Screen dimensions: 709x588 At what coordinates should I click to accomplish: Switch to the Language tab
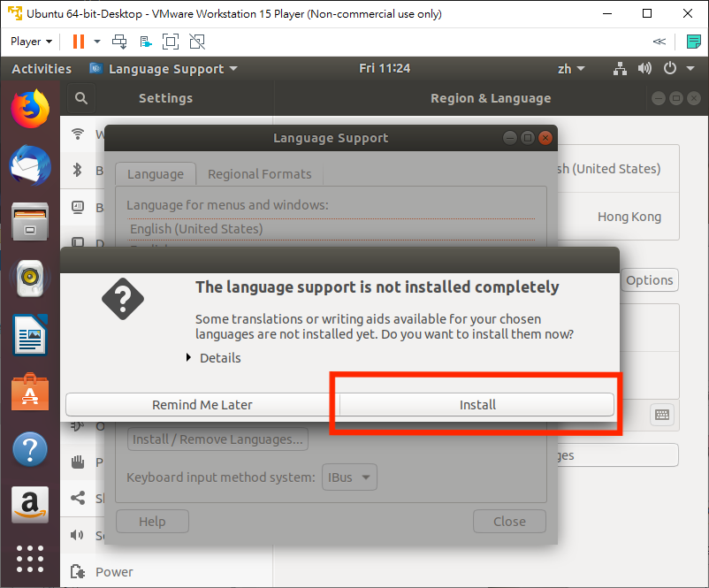156,174
